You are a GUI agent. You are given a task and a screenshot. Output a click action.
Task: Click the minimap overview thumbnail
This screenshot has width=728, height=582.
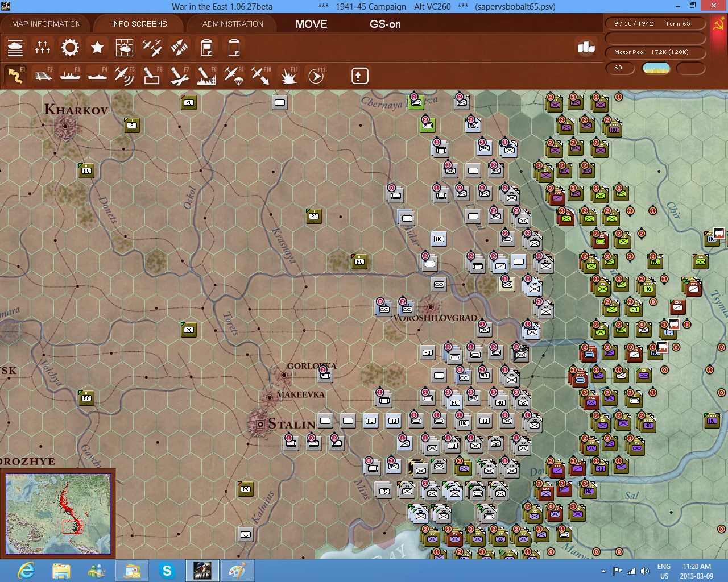(x=58, y=514)
